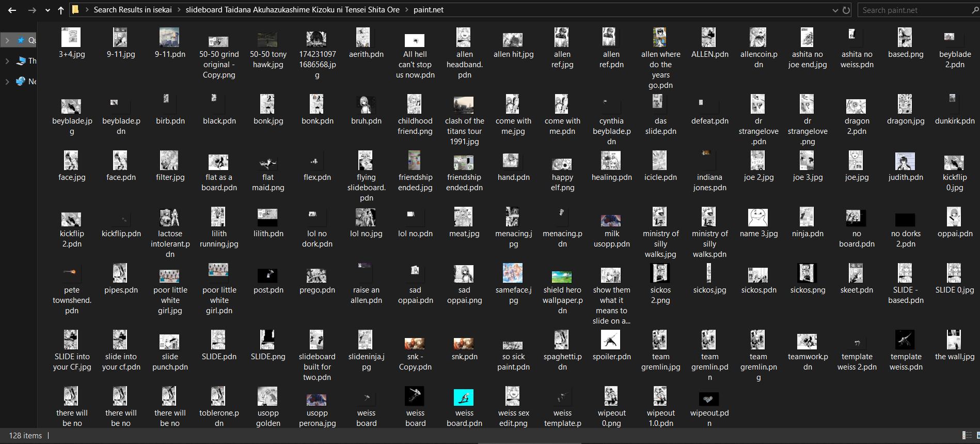The width and height of the screenshot is (980, 444).
Task: Select the file aerith.pdn
Action: pyautogui.click(x=366, y=43)
